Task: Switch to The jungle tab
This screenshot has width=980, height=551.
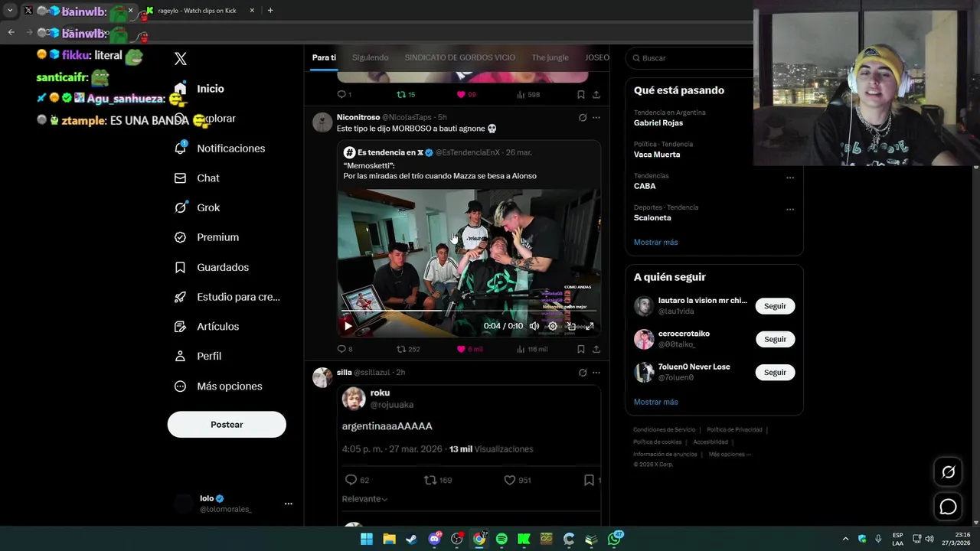Action: click(550, 57)
